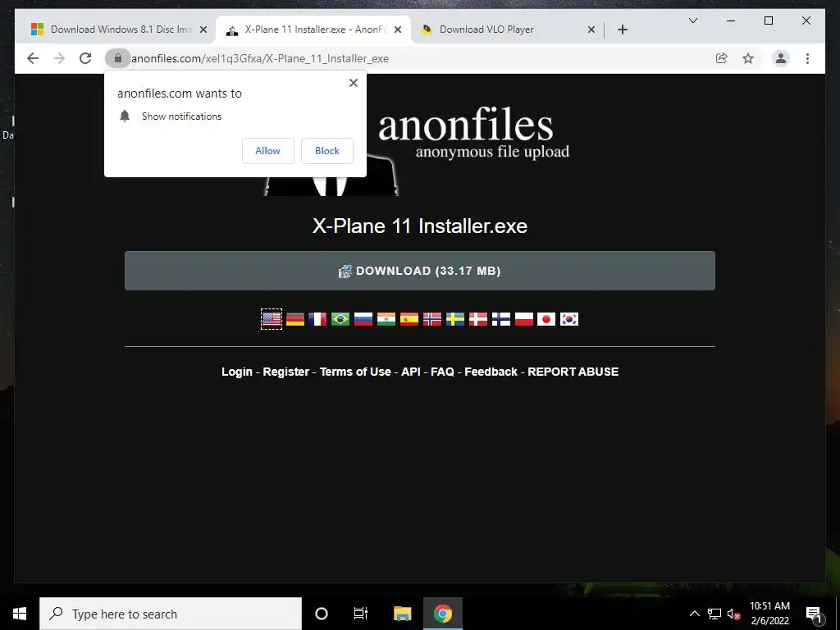Select the Finnish flag language
Viewport: 840px width, 630px height.
click(x=501, y=319)
